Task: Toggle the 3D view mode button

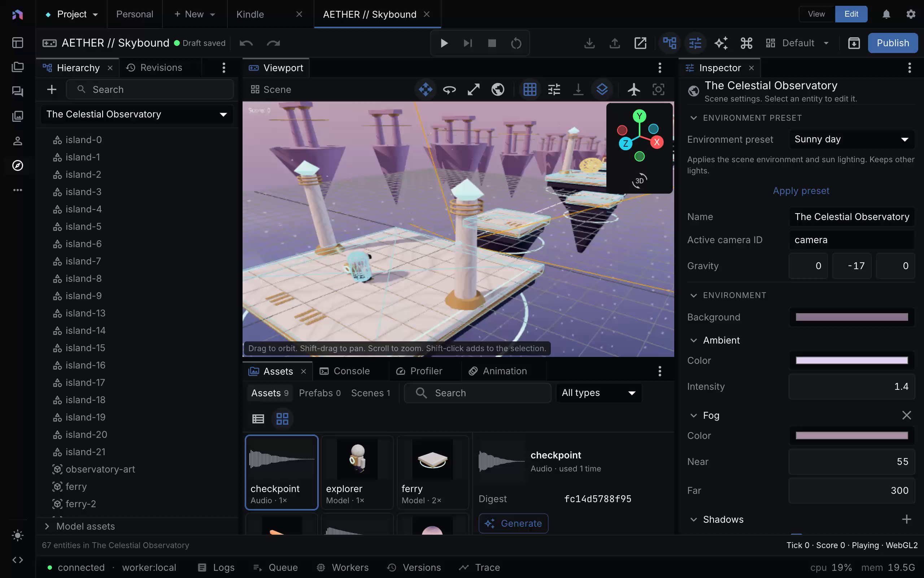Action: click(x=640, y=180)
